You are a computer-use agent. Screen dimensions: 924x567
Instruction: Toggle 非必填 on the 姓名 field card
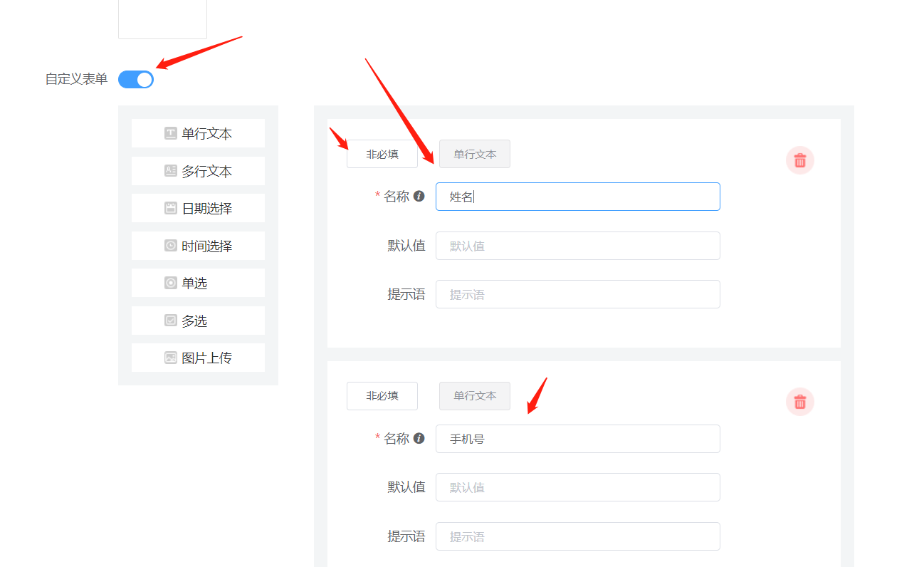click(382, 154)
